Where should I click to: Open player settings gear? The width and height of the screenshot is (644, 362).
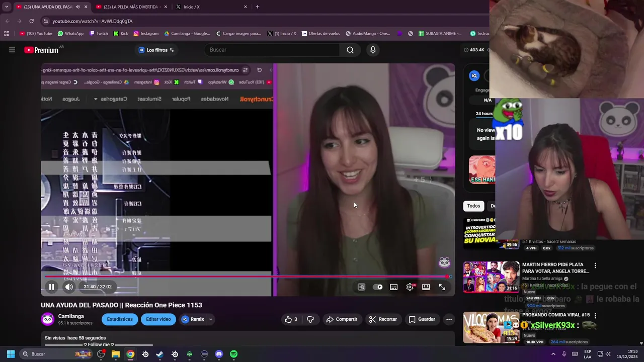410,287
